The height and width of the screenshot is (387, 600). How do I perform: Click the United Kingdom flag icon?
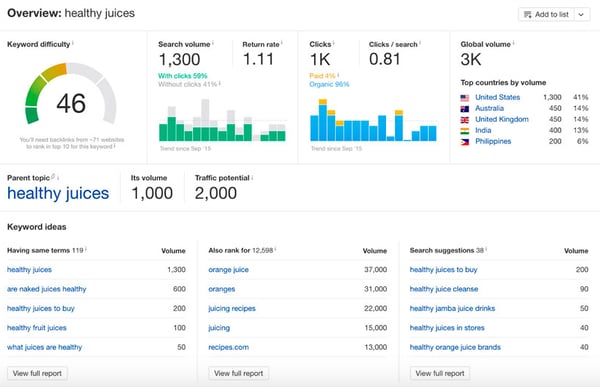pyautogui.click(x=465, y=120)
